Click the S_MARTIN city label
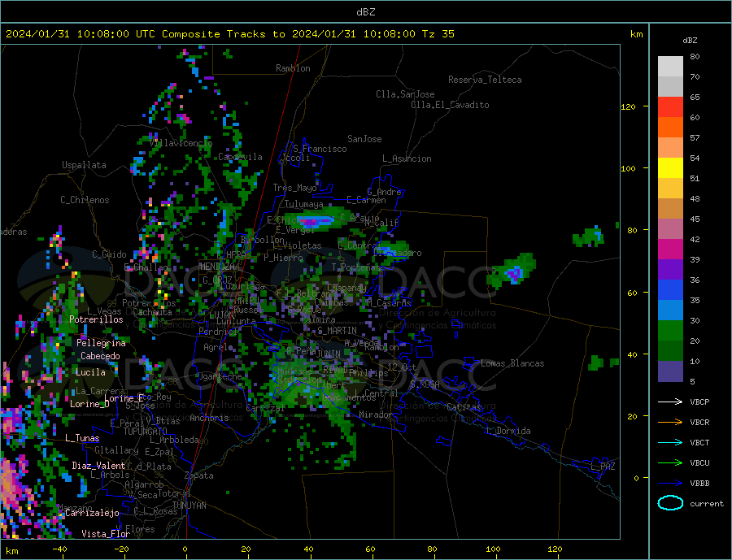This screenshot has width=732, height=560. pos(337,331)
